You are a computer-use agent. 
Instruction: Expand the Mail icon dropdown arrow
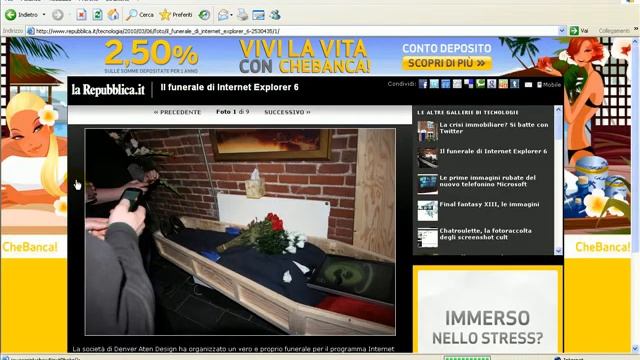coord(231,15)
